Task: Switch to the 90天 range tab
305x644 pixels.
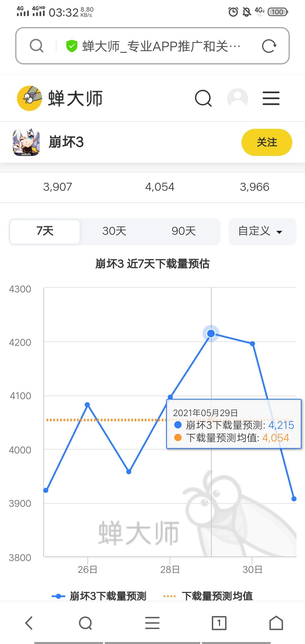Action: coord(184,232)
